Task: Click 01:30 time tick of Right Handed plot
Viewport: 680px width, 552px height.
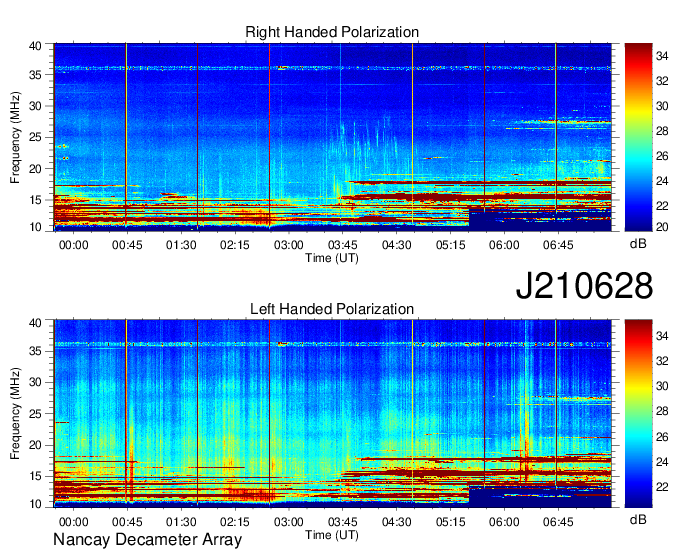Action: (181, 245)
